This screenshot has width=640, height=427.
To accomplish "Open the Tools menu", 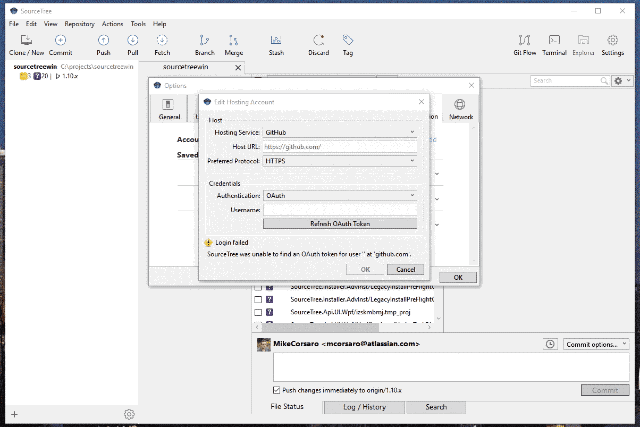I will click(x=138, y=24).
